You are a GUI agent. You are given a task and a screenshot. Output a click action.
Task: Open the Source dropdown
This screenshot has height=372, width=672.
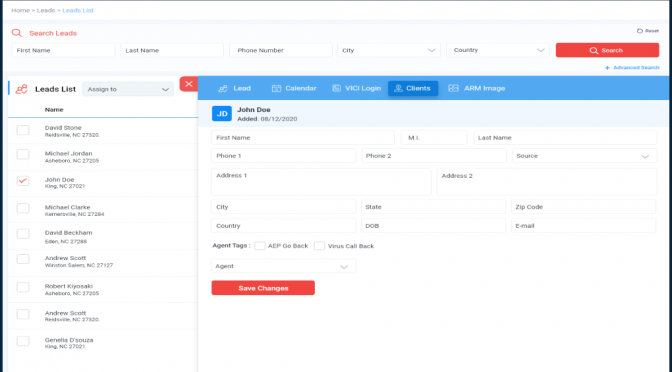point(584,156)
